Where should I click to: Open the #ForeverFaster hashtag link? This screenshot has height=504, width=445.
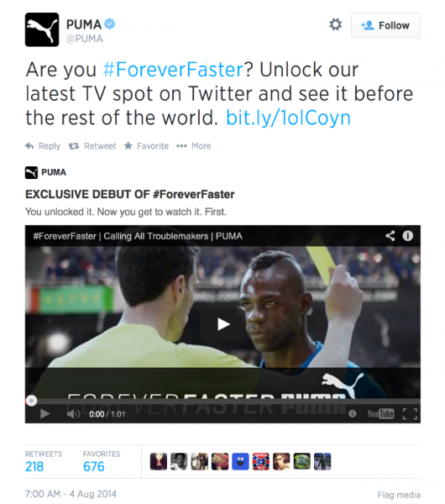(x=173, y=70)
